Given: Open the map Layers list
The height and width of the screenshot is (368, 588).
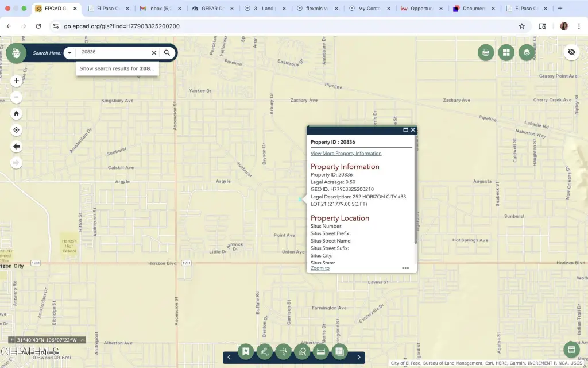Looking at the screenshot, I should tap(526, 53).
